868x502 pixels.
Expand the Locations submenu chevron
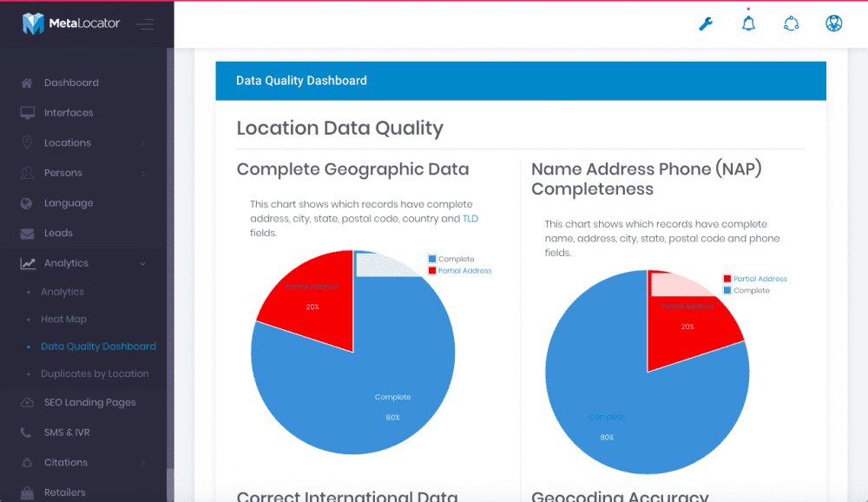[143, 143]
